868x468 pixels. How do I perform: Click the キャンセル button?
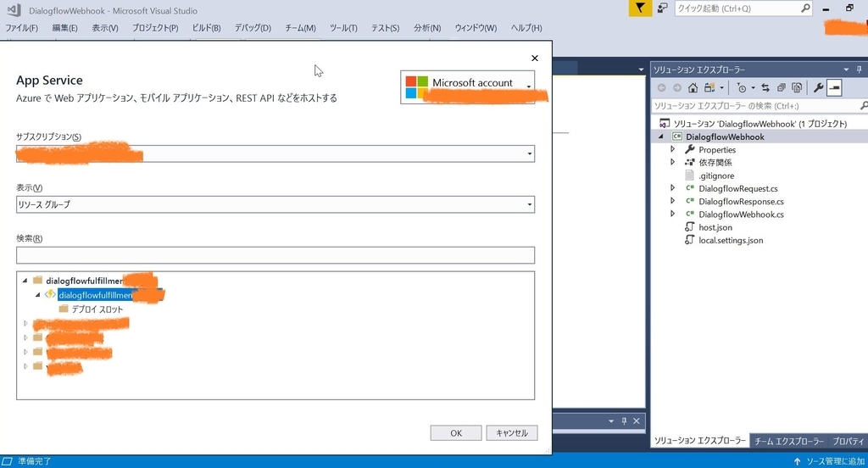click(511, 433)
